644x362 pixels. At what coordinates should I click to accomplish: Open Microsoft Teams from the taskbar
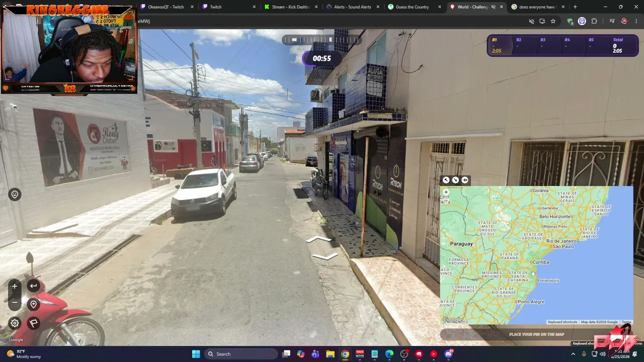(x=315, y=354)
